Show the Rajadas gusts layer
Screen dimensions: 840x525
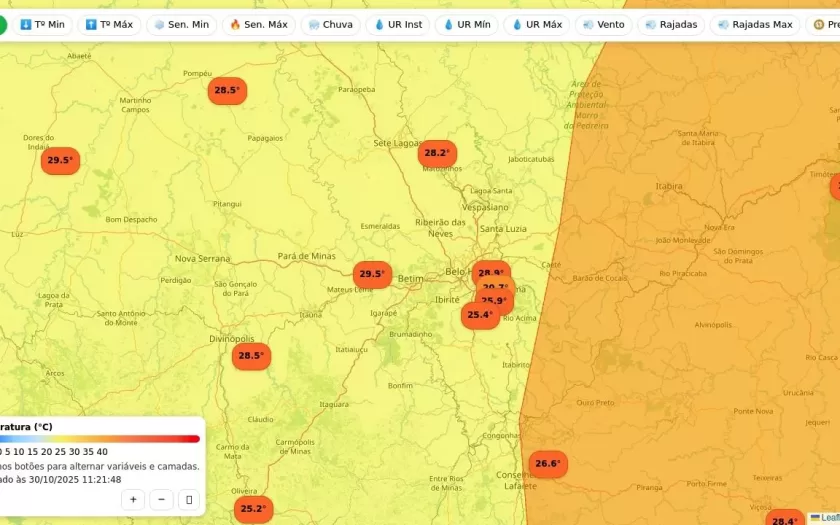click(x=671, y=25)
